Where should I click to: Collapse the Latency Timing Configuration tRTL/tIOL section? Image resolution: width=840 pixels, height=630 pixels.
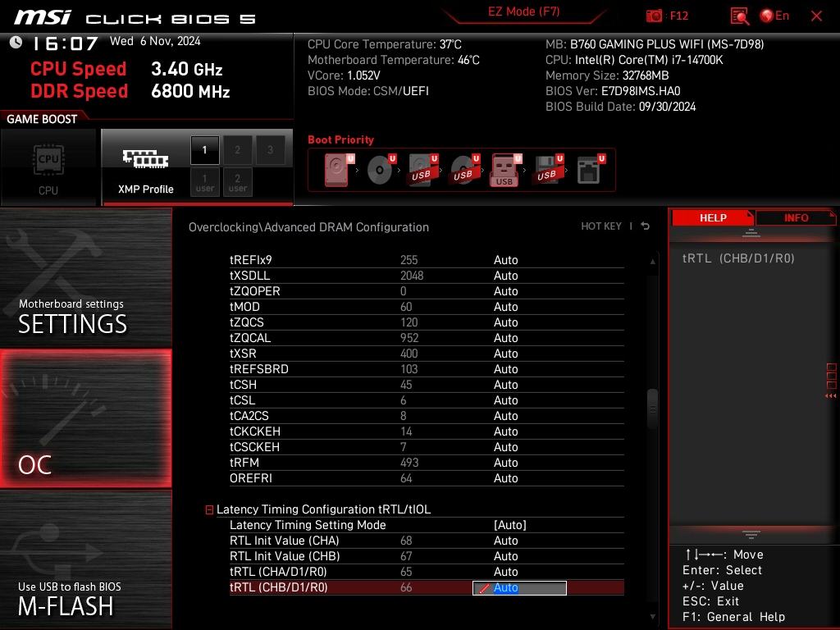click(x=209, y=510)
